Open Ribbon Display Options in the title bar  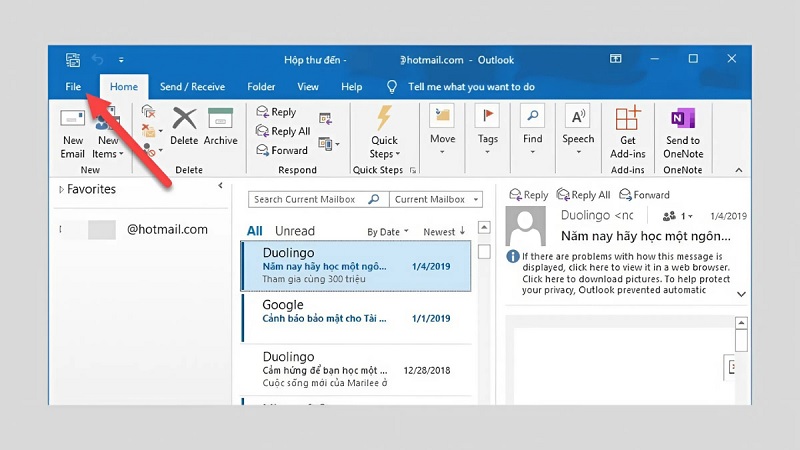pyautogui.click(x=616, y=59)
